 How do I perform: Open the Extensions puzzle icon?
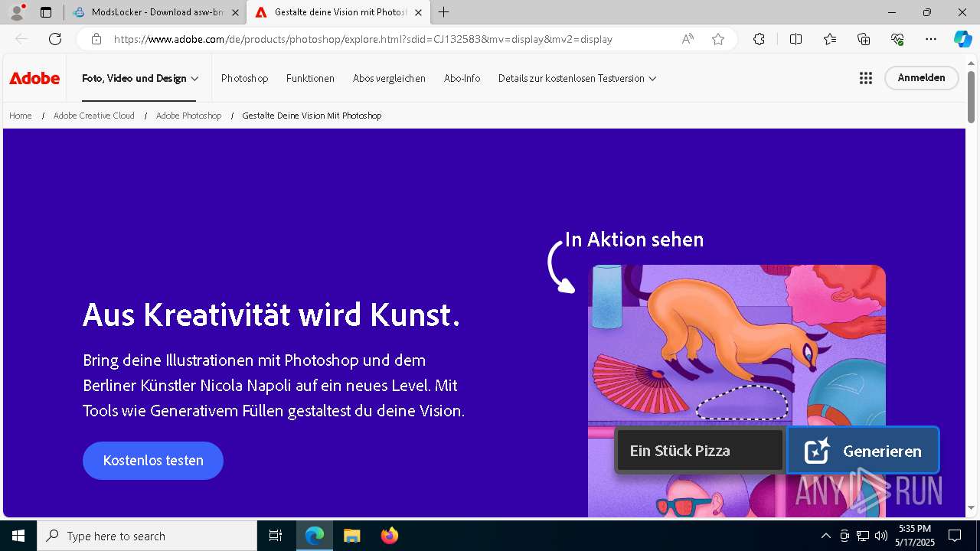[759, 39]
